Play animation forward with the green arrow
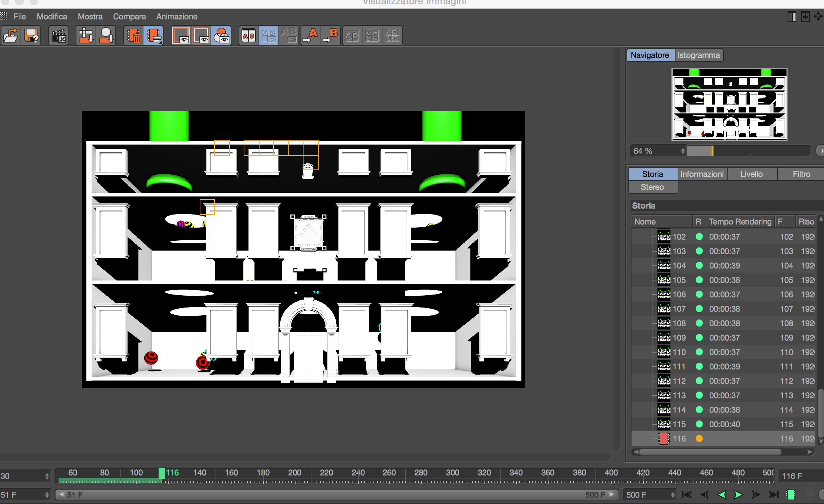This screenshot has width=824, height=504. [x=738, y=495]
